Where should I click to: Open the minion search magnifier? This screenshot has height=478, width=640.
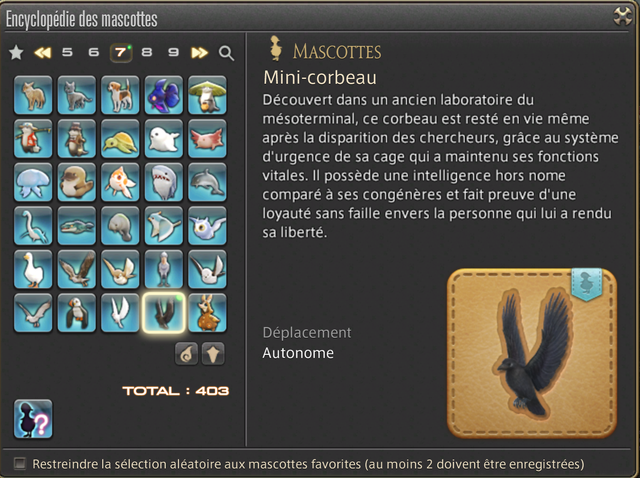click(226, 53)
